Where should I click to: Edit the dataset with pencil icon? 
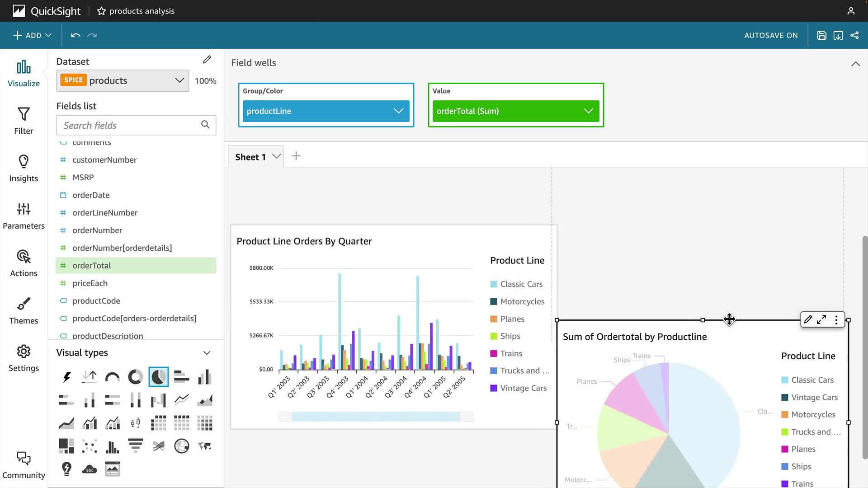(207, 60)
